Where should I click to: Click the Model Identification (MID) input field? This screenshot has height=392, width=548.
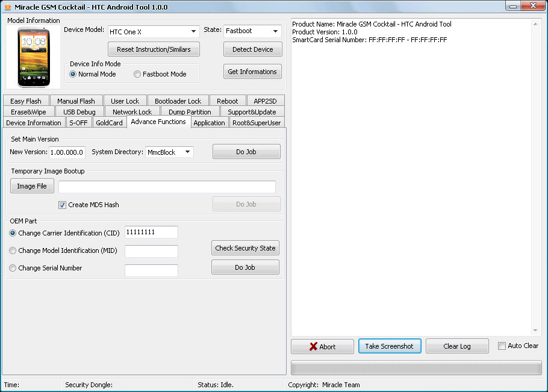151,251
